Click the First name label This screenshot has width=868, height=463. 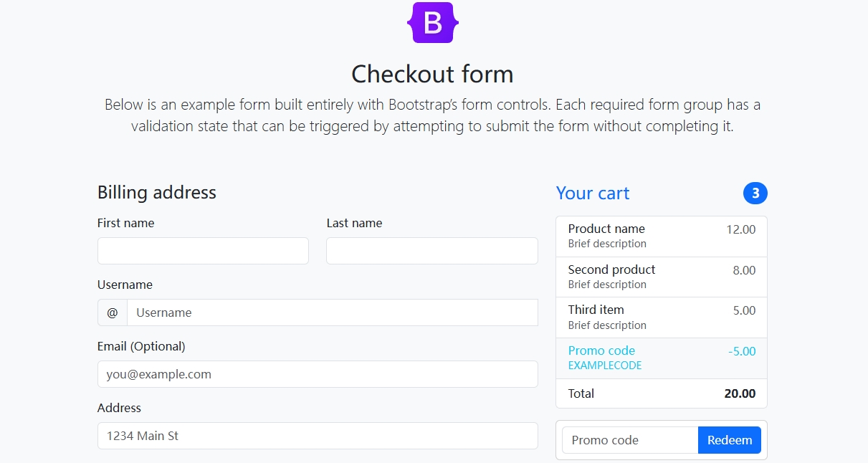(126, 223)
